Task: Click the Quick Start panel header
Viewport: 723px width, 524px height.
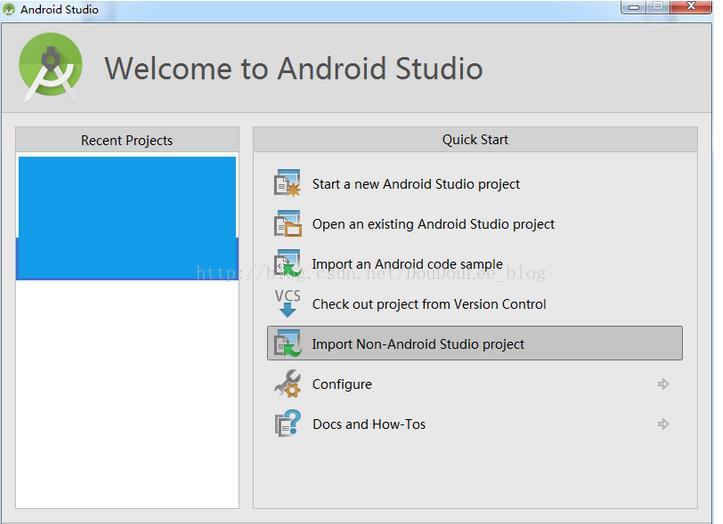Action: [x=475, y=139]
